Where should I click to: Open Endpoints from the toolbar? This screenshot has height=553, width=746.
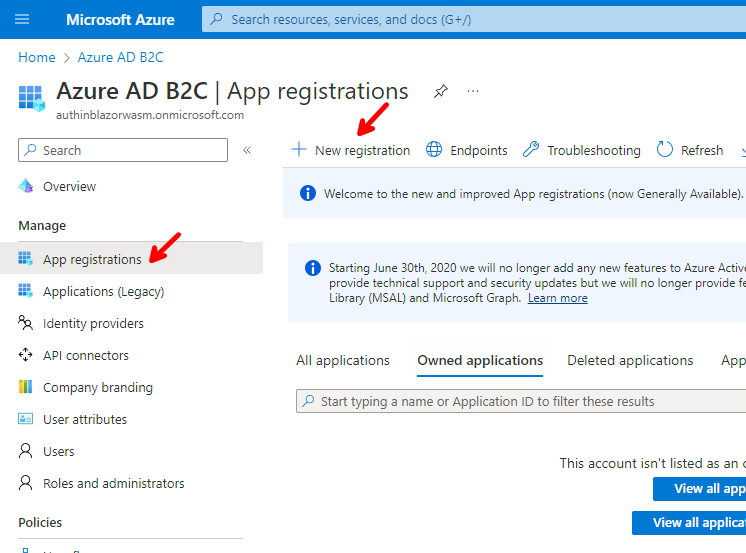(479, 151)
